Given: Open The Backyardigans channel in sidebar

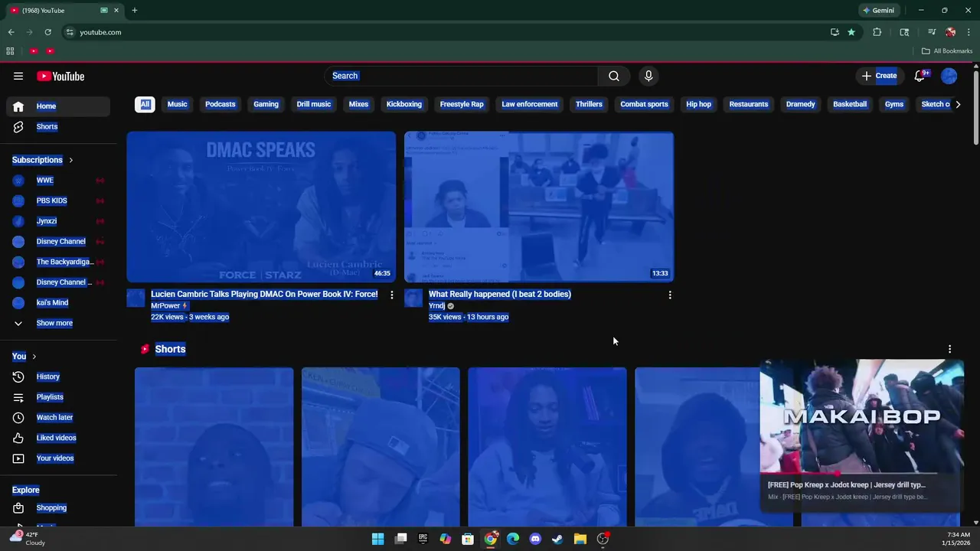Looking at the screenshot, I should tap(58, 262).
